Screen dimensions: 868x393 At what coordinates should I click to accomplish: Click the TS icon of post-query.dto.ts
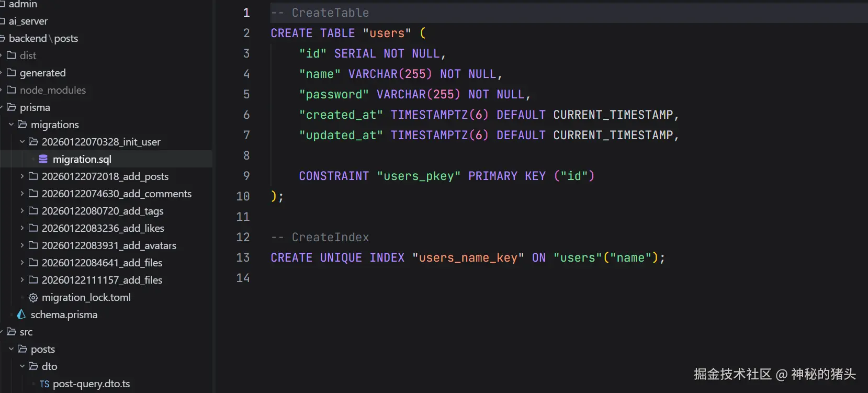(44, 384)
